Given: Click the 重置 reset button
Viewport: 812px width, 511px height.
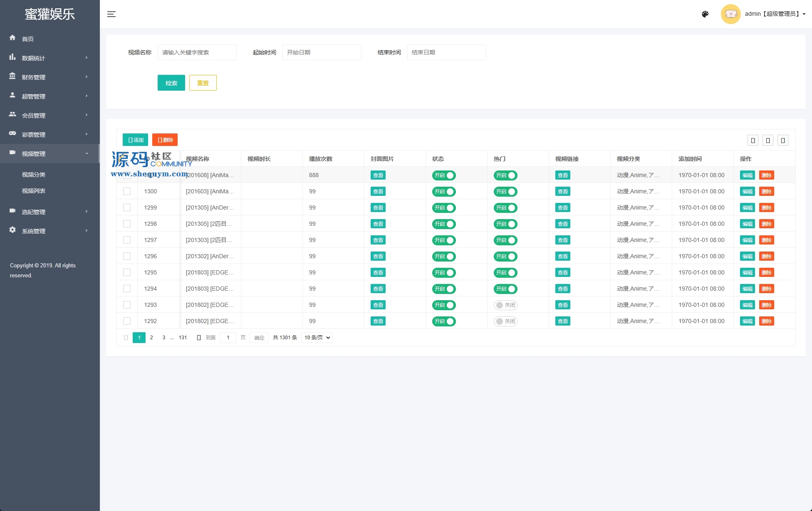Looking at the screenshot, I should [x=203, y=83].
